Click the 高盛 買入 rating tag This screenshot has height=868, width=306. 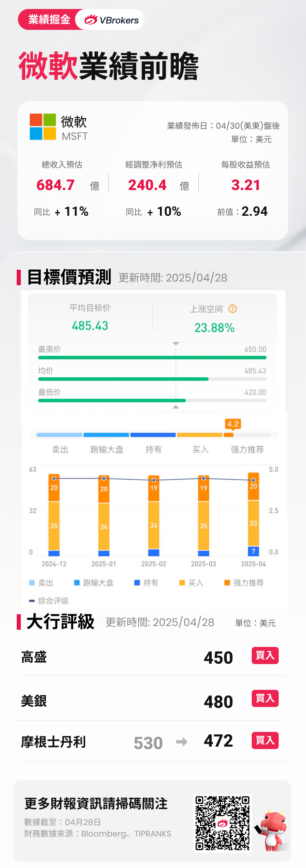(265, 655)
